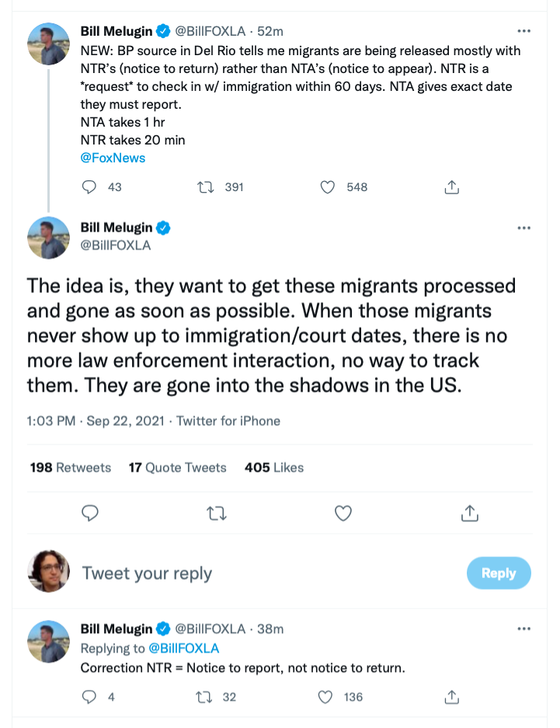Reply to the first NTR/NTA tweet

pyautogui.click(x=90, y=187)
